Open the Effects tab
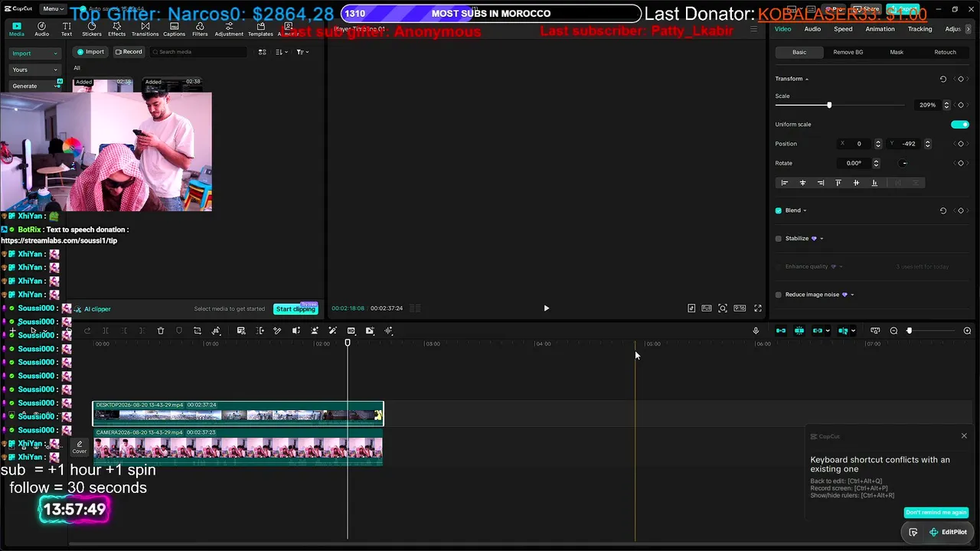980x551 pixels. 117,29
